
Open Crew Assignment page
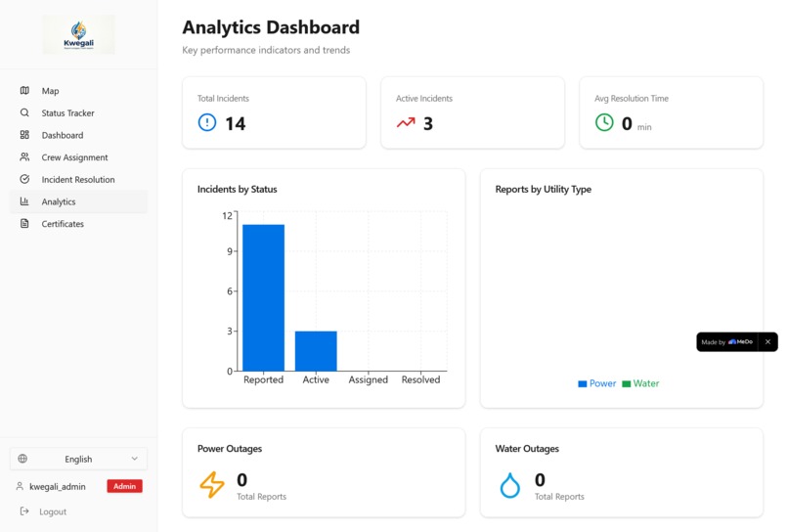pos(78,156)
